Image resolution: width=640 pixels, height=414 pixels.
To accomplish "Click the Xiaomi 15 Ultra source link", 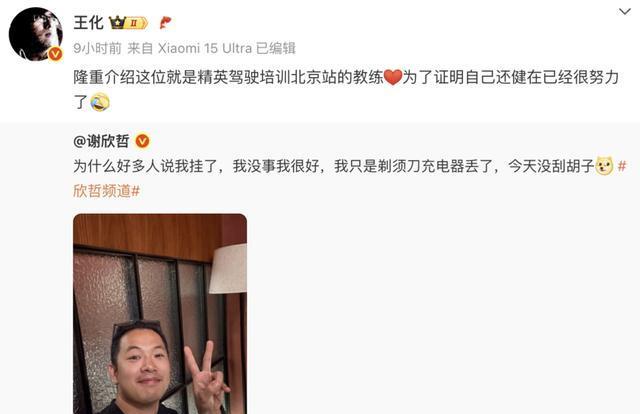I will point(205,48).
